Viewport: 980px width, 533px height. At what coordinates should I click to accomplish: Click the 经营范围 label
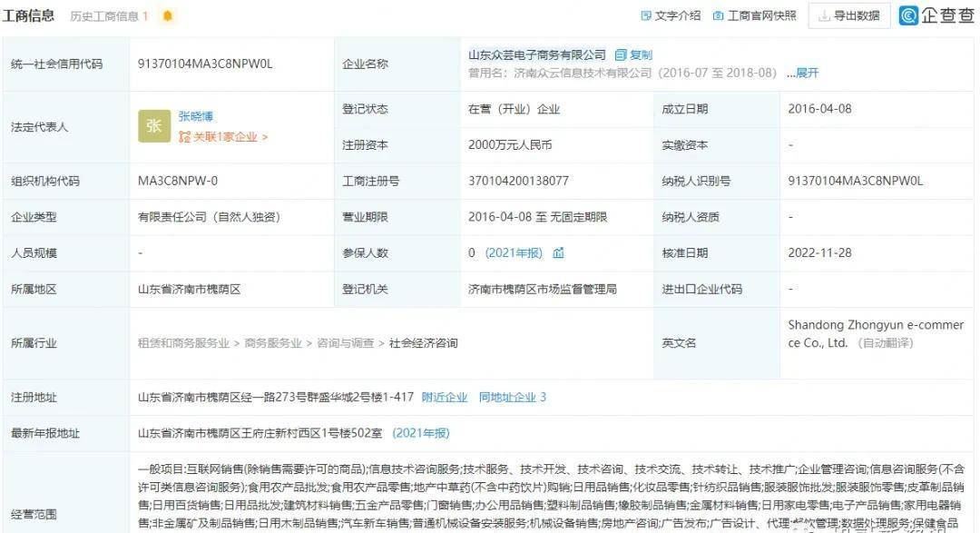pyautogui.click(x=34, y=514)
